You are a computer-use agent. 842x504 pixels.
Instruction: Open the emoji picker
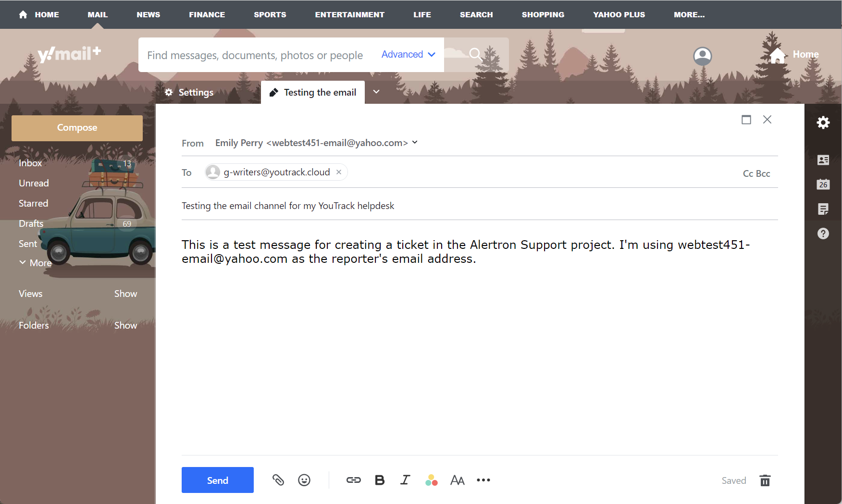click(304, 480)
